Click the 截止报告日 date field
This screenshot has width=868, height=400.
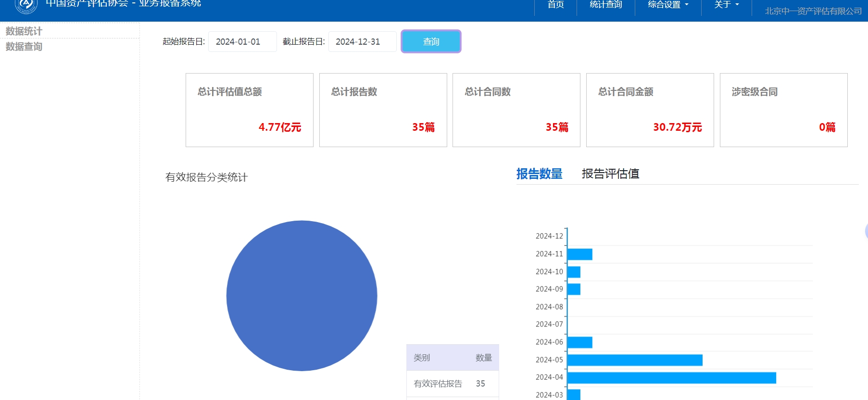tap(362, 42)
